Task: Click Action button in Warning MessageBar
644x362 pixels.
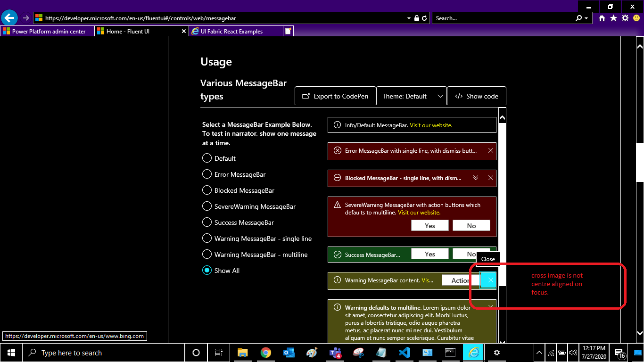Action: pyautogui.click(x=460, y=280)
